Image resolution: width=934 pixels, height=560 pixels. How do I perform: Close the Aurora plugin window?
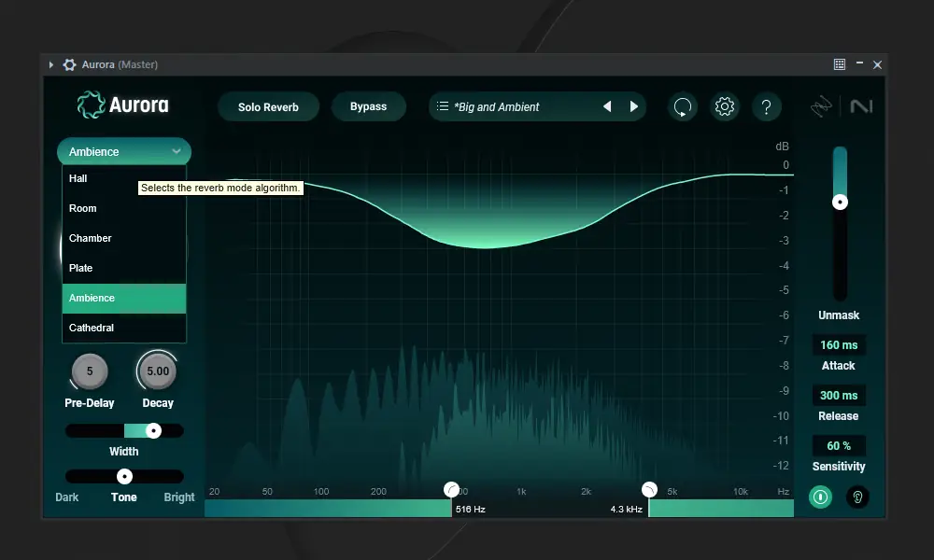(877, 65)
